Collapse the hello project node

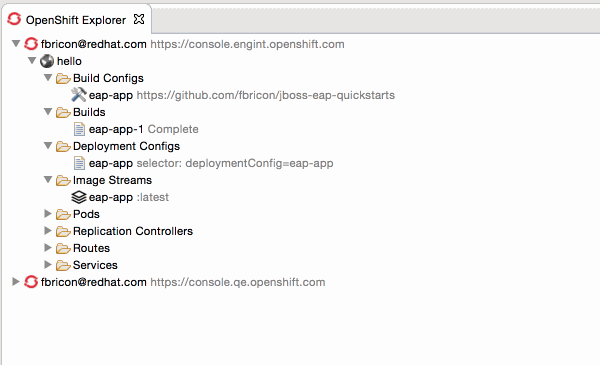[x=32, y=60]
